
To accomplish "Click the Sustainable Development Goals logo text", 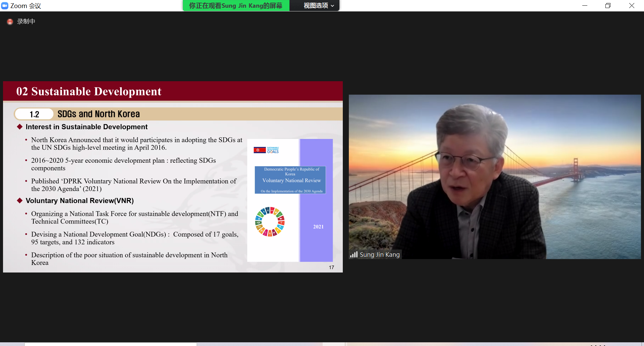I will coord(273,150).
